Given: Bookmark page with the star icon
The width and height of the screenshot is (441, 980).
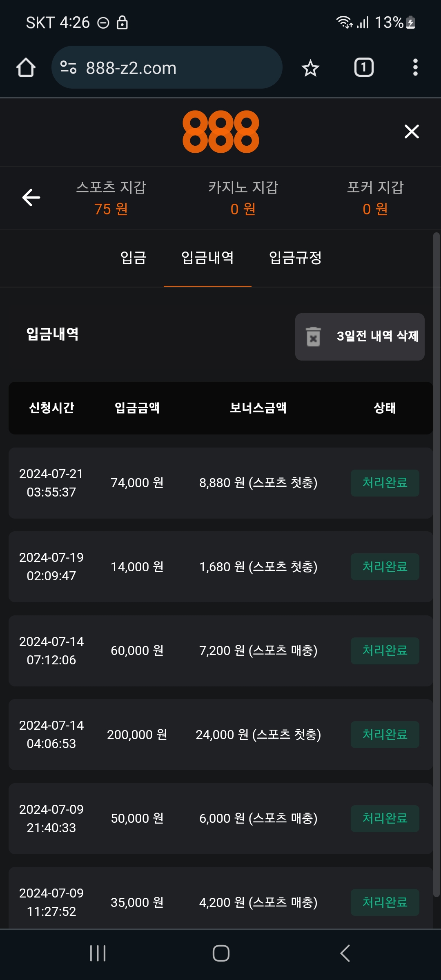Looking at the screenshot, I should 310,68.
